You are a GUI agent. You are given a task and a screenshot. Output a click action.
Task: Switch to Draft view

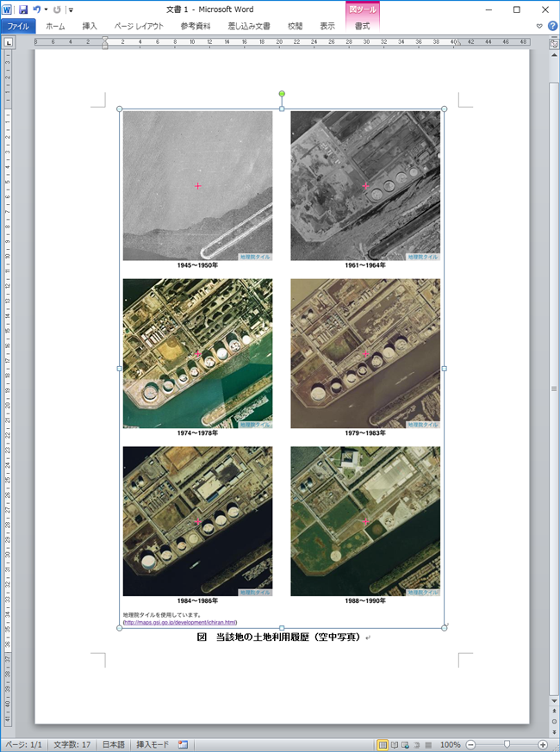point(428,745)
